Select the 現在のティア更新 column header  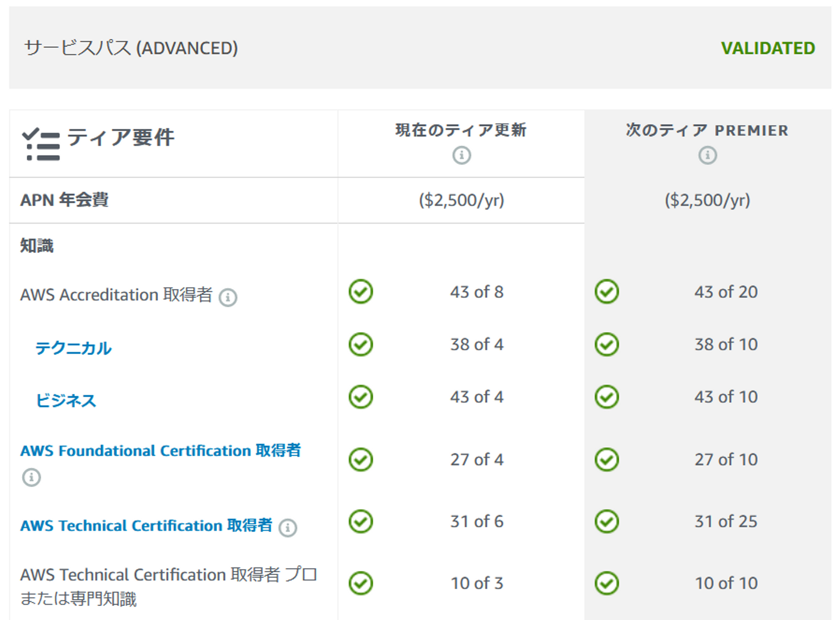(x=461, y=130)
